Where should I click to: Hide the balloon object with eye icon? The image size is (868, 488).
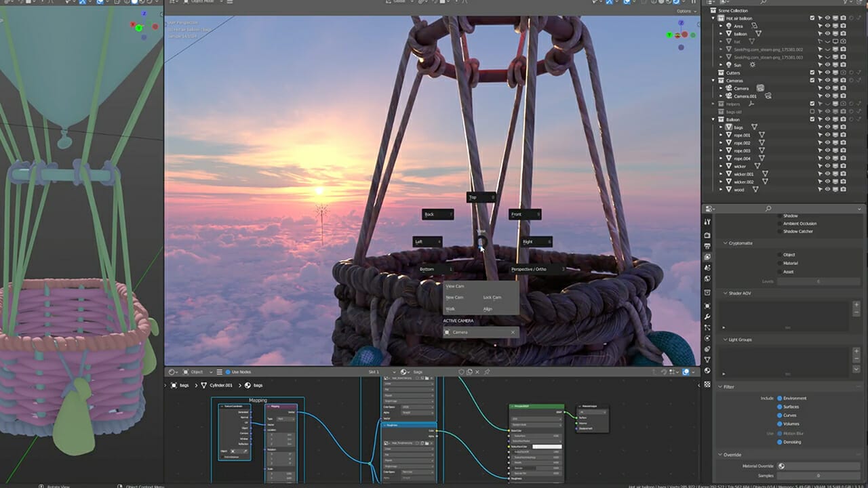coord(827,33)
